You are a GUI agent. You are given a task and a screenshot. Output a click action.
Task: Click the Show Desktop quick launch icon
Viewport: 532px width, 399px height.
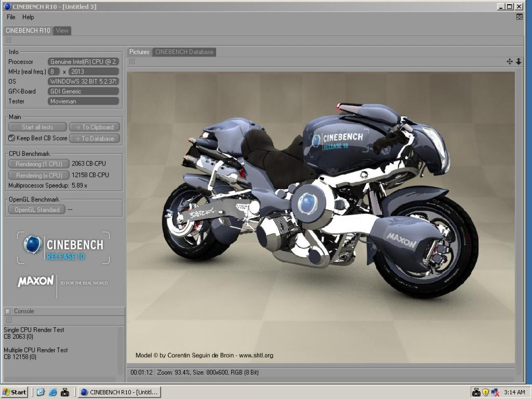tap(40, 392)
